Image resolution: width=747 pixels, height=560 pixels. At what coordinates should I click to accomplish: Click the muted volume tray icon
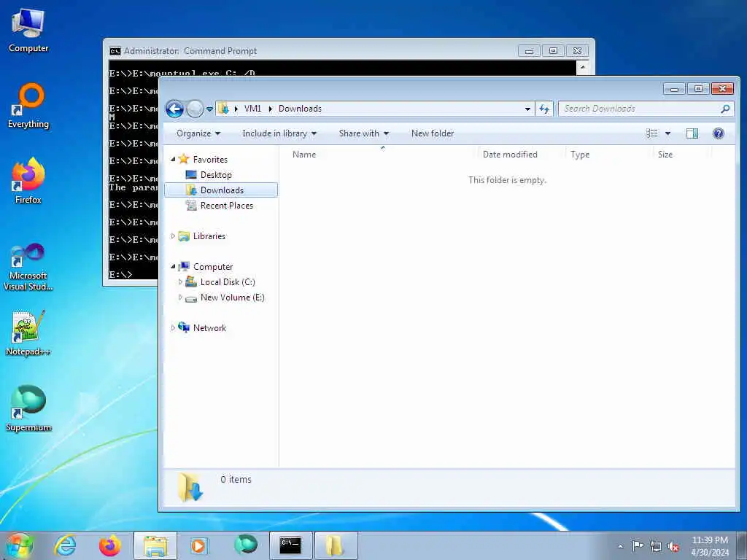(673, 547)
